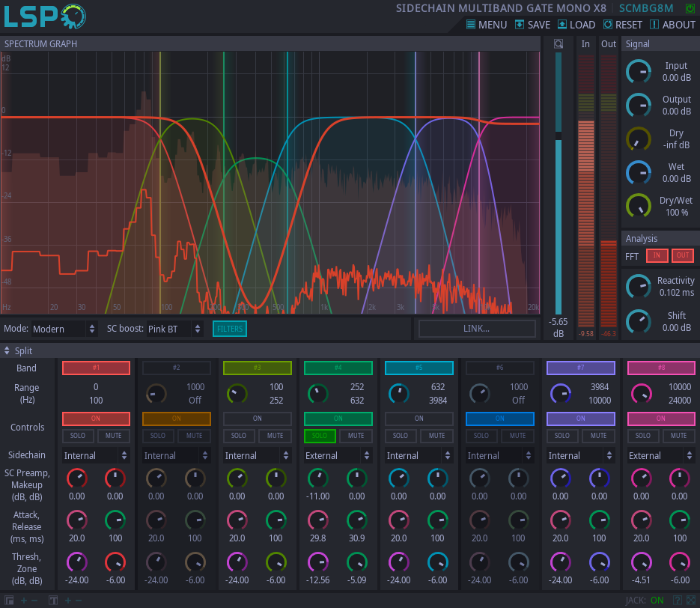Click band #8 range frequency knob
700x608 pixels.
(641, 394)
